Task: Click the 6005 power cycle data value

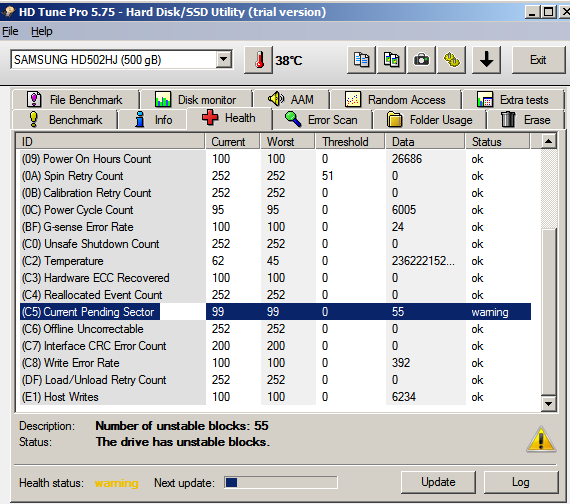Action: pos(404,210)
